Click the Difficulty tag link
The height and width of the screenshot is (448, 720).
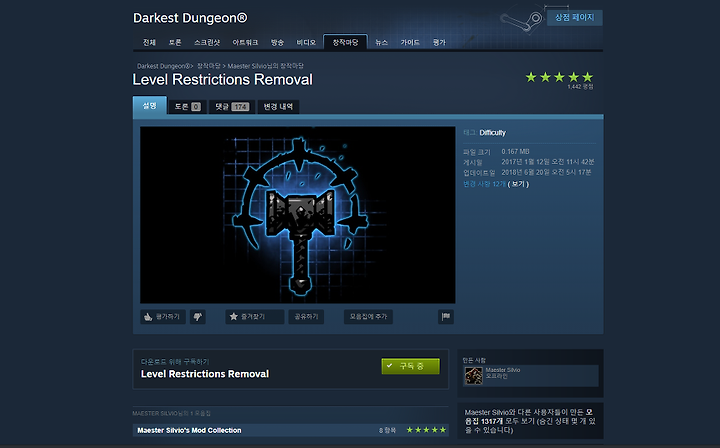(x=492, y=133)
